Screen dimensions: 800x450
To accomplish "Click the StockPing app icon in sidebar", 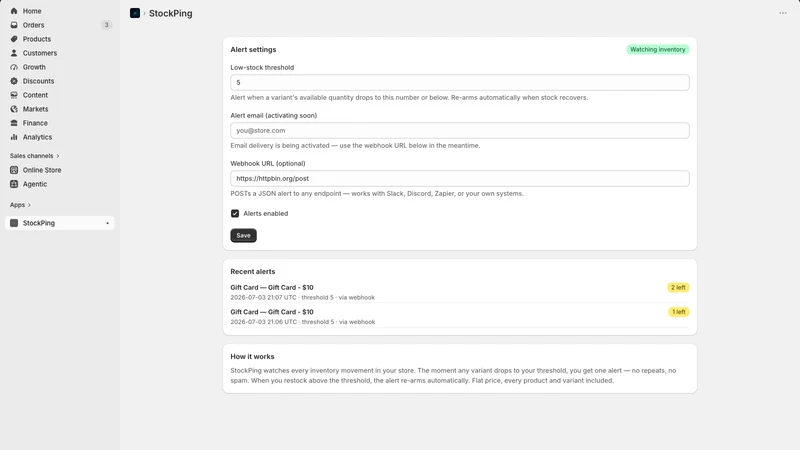I will [14, 223].
